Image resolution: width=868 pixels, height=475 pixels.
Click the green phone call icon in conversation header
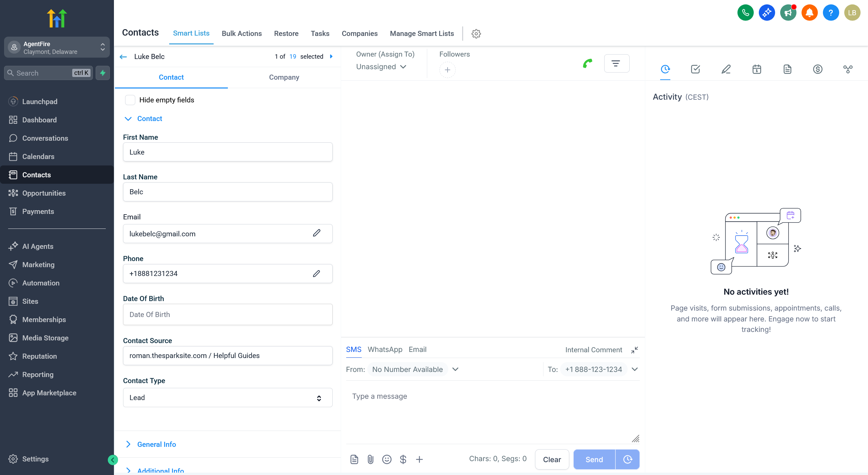(x=588, y=63)
